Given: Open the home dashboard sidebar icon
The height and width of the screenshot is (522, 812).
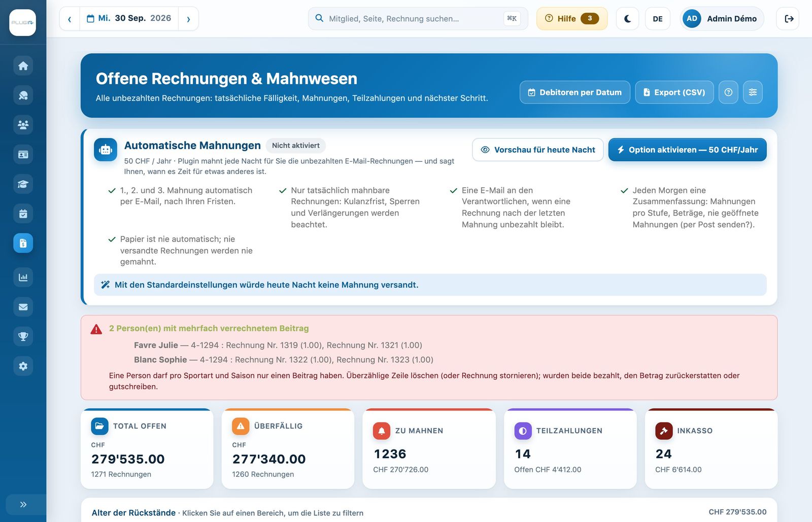Looking at the screenshot, I should pyautogui.click(x=23, y=66).
